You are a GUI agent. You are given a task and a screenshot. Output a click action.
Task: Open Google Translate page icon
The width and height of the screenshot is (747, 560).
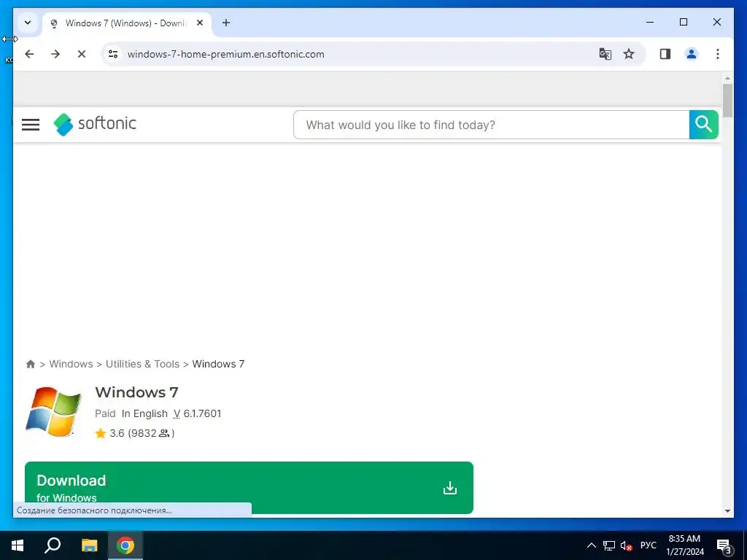click(x=605, y=54)
